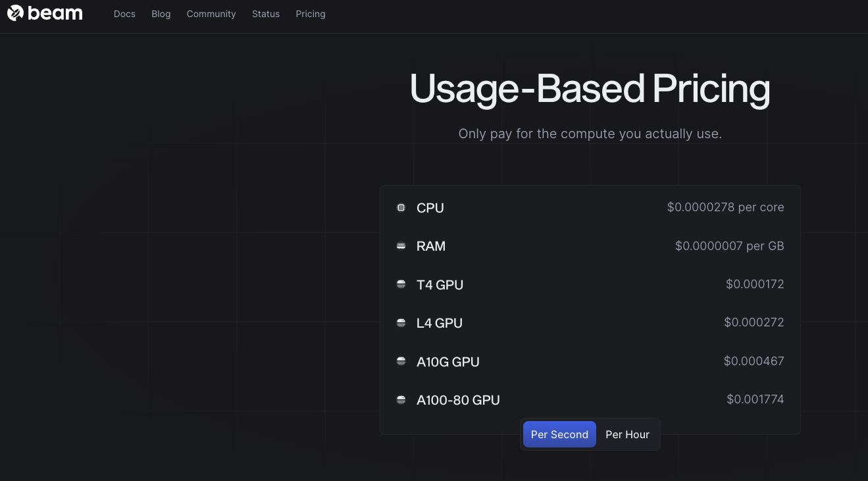
Task: Click the A100-80 GPU icon
Action: (x=401, y=399)
